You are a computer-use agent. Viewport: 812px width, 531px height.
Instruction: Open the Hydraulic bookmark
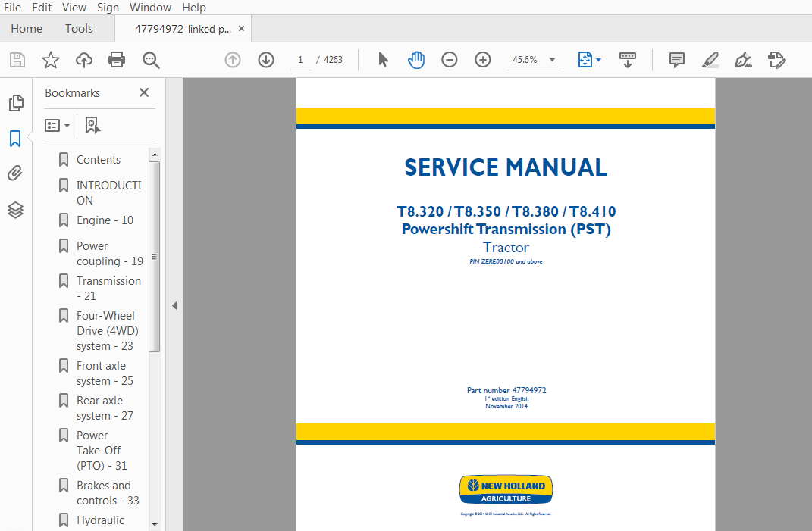click(101, 520)
